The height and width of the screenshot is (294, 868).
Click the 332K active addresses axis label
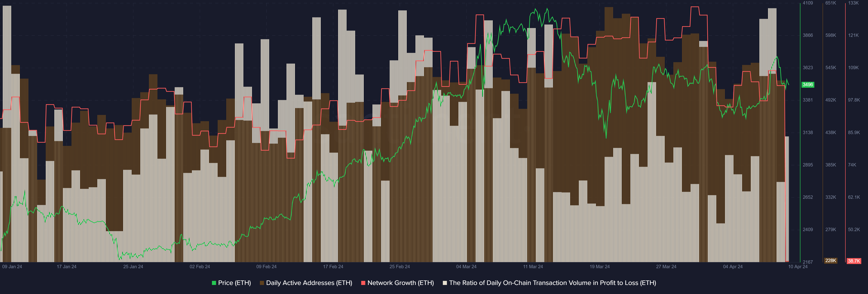pyautogui.click(x=831, y=197)
